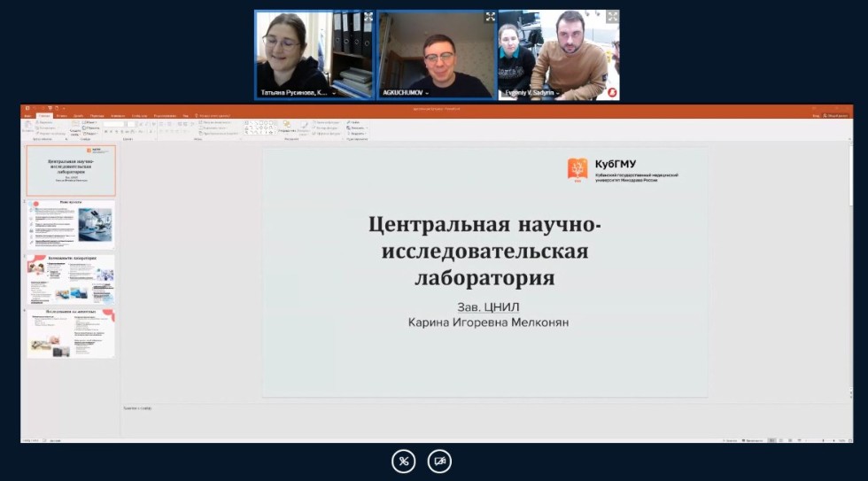Click the New Slide icon in the ribbon
Image resolution: width=868 pixels, height=481 pixels.
pos(74,127)
